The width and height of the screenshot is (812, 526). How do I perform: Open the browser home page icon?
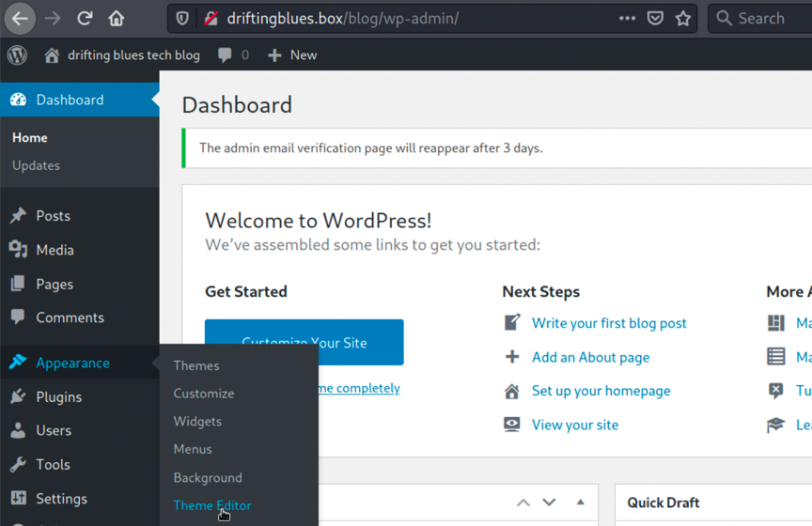[x=117, y=19]
